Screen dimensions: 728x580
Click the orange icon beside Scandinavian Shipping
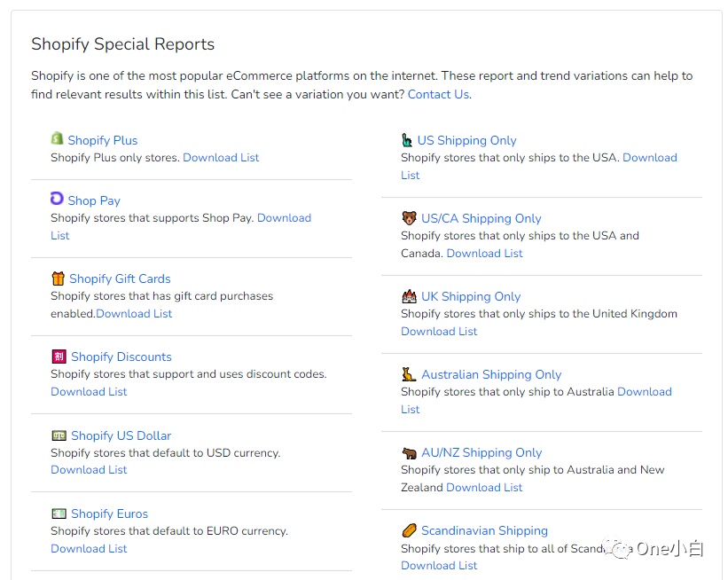[409, 529]
